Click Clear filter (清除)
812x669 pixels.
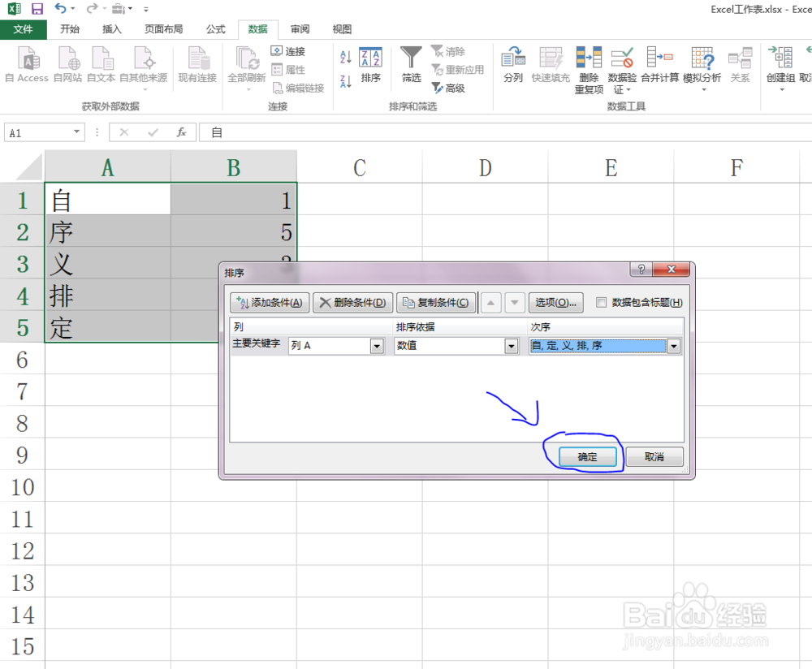click(x=448, y=51)
